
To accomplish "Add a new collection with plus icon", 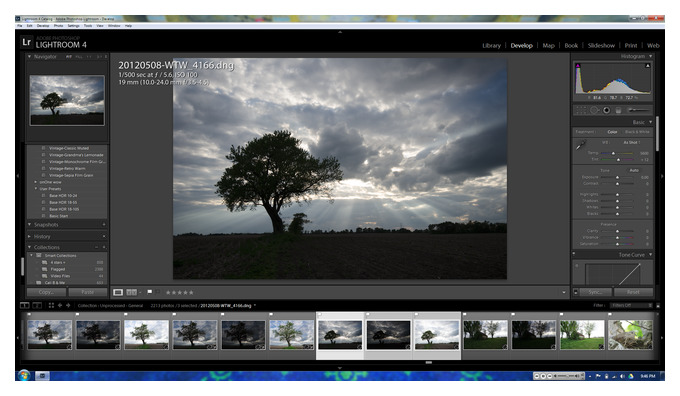I will click(104, 247).
